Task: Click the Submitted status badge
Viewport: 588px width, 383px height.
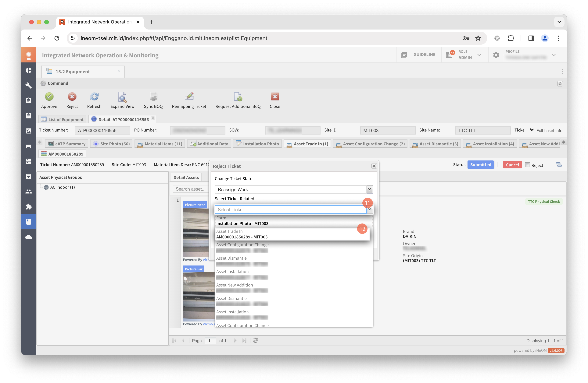Action: click(x=481, y=165)
